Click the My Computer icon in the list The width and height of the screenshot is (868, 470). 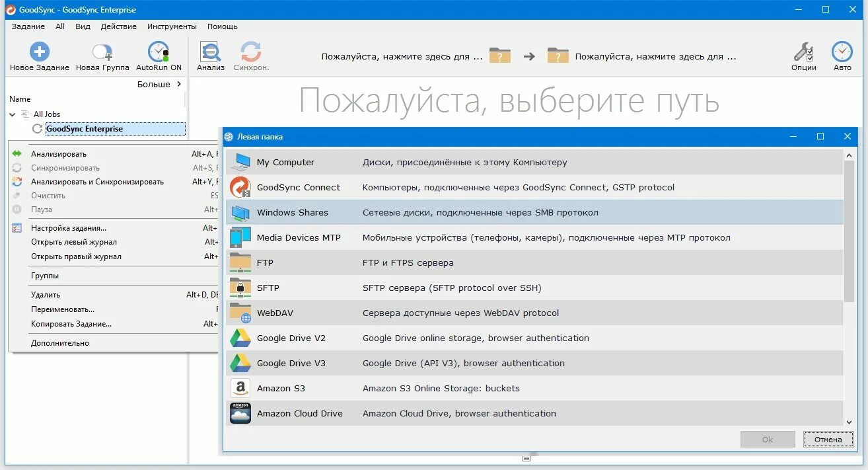tap(240, 162)
